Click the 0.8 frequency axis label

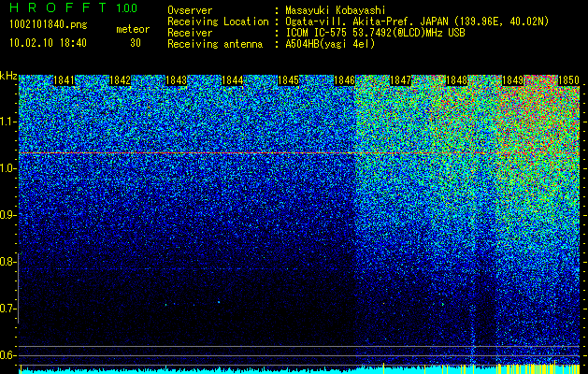coord(7,262)
